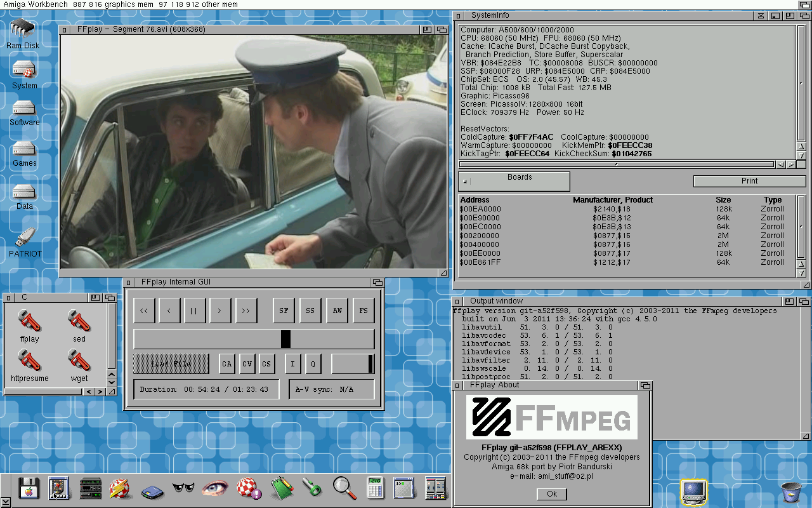
Task: Launch the picture-frame dock icon
Action: [x=58, y=488]
